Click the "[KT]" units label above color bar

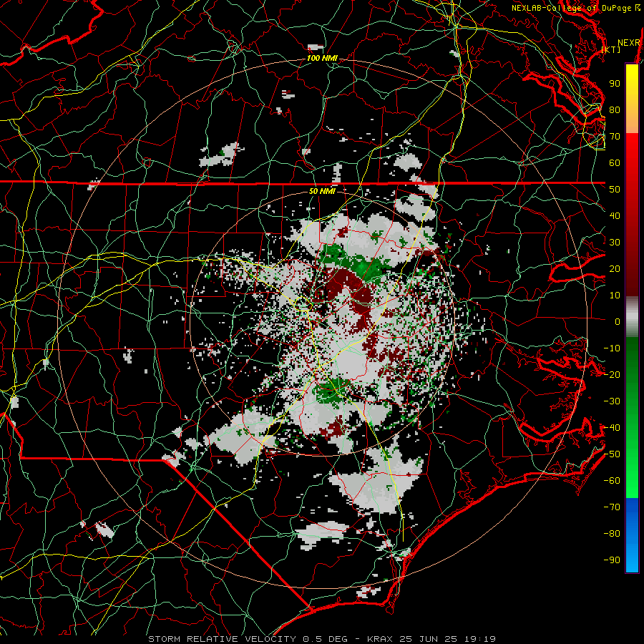coord(611,49)
